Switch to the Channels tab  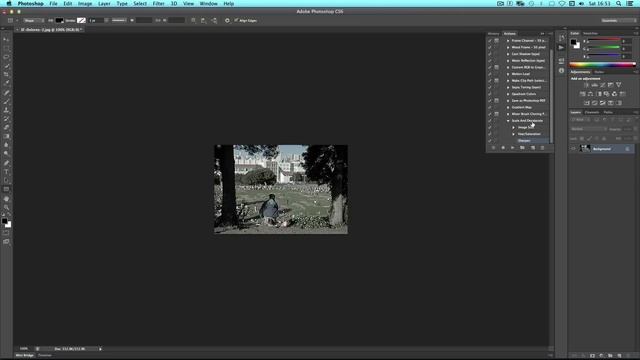pyautogui.click(x=592, y=112)
